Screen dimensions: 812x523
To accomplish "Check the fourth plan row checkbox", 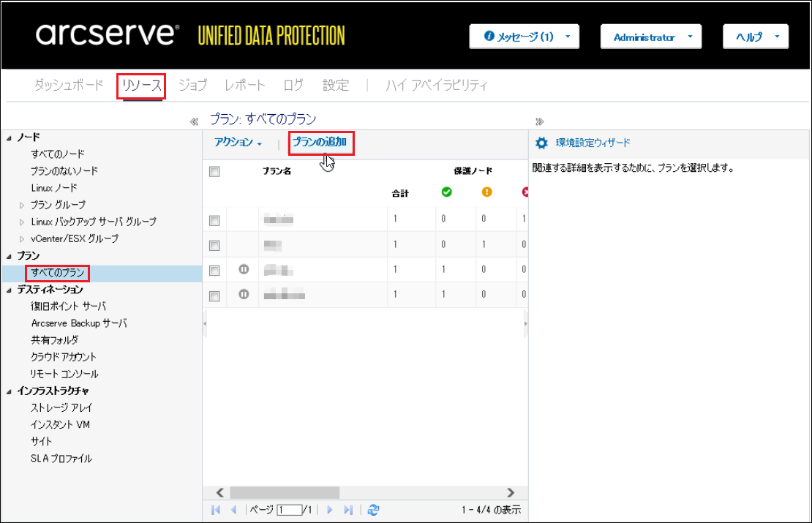I will tap(214, 296).
